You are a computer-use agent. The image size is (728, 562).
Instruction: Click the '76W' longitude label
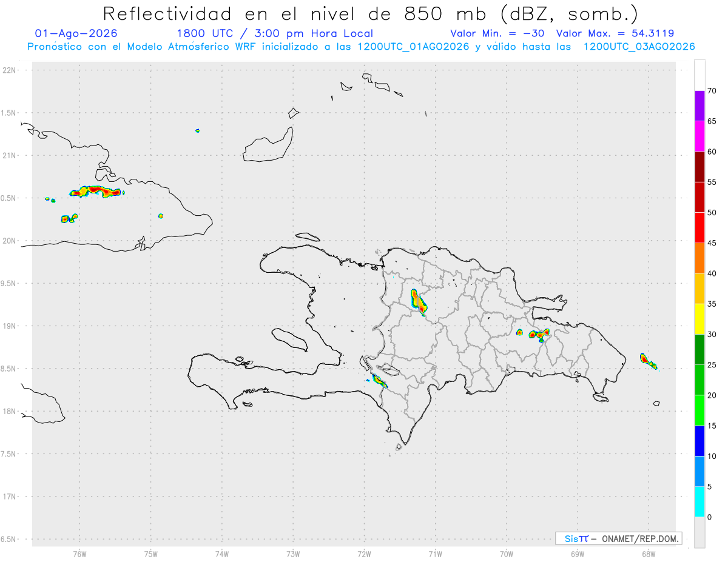click(79, 554)
